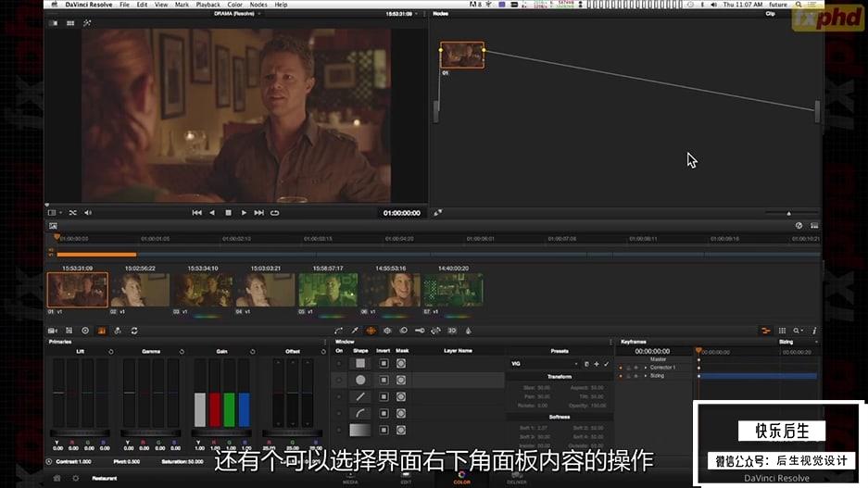Open the 3D stereoscopic palette icon
This screenshot has width=868, height=488.
point(452,331)
